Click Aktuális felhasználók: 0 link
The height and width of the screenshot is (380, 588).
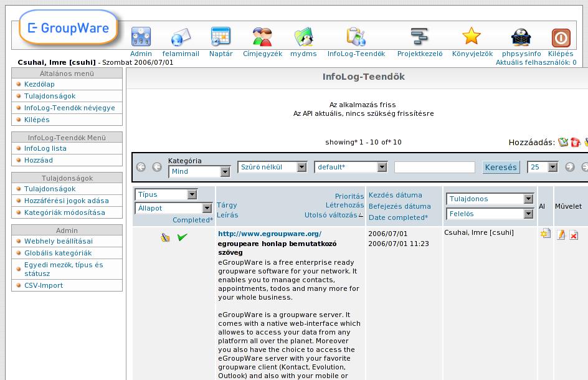tap(536, 62)
